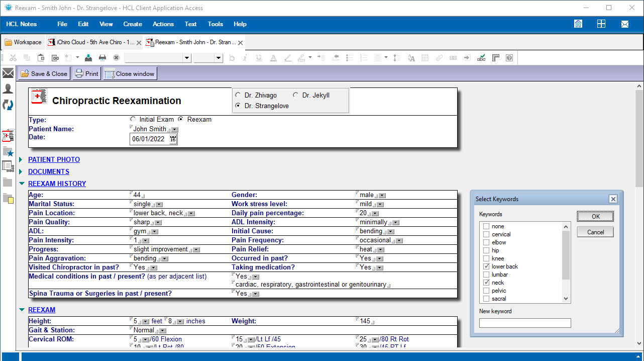Open Mail from the left sidebar

tap(8, 73)
